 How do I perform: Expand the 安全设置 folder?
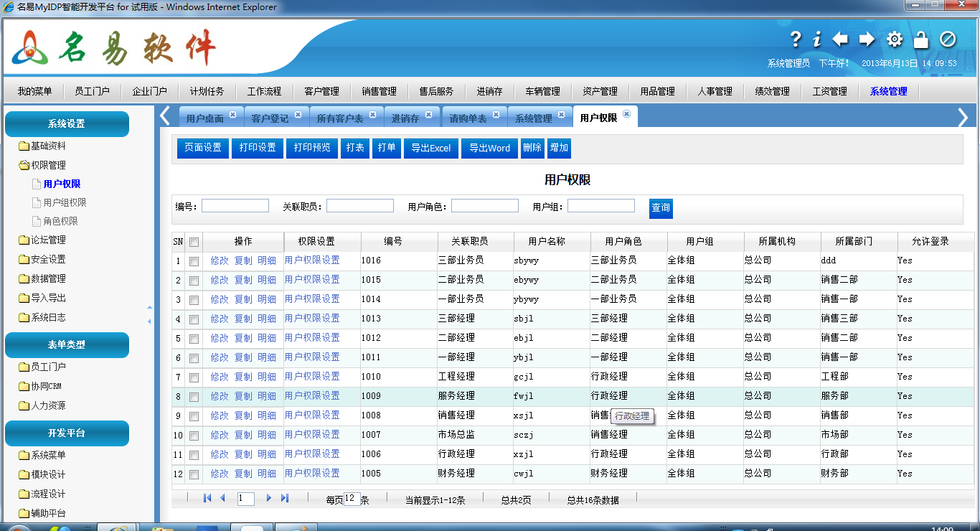[x=42, y=259]
